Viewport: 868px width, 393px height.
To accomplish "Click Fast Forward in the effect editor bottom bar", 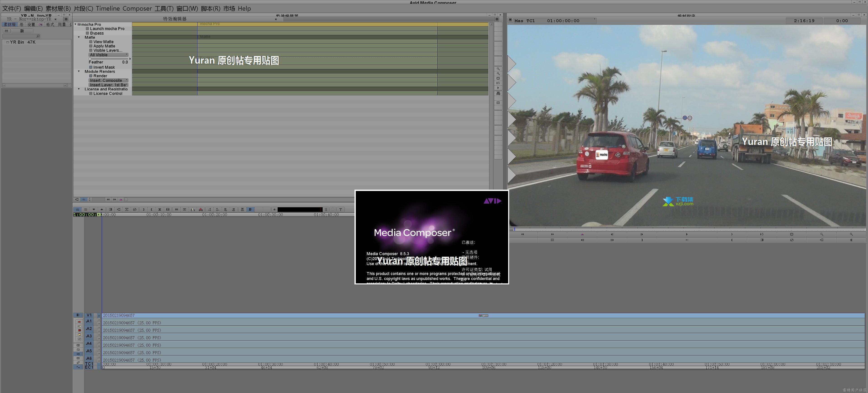I will coord(115,199).
